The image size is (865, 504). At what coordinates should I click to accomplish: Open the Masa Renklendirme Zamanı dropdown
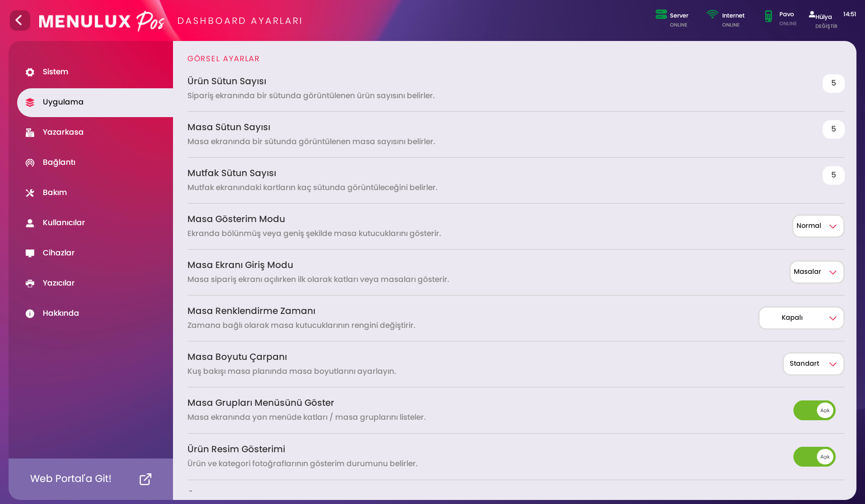pyautogui.click(x=801, y=318)
